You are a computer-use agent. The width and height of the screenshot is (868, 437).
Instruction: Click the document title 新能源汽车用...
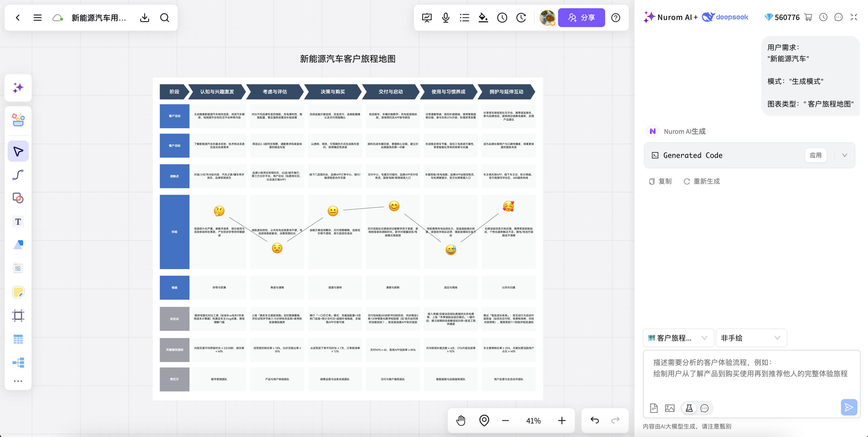coord(99,18)
